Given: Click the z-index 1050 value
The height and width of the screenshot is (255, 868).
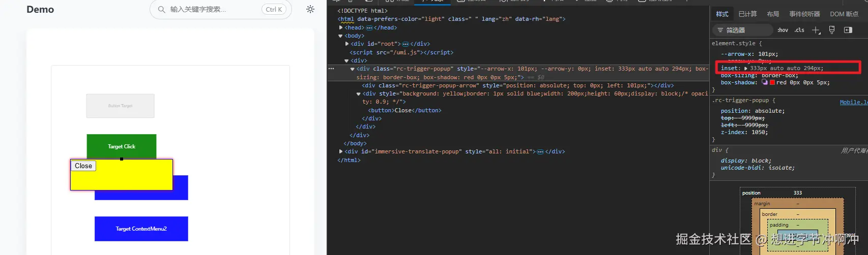Looking at the screenshot, I should tap(760, 132).
